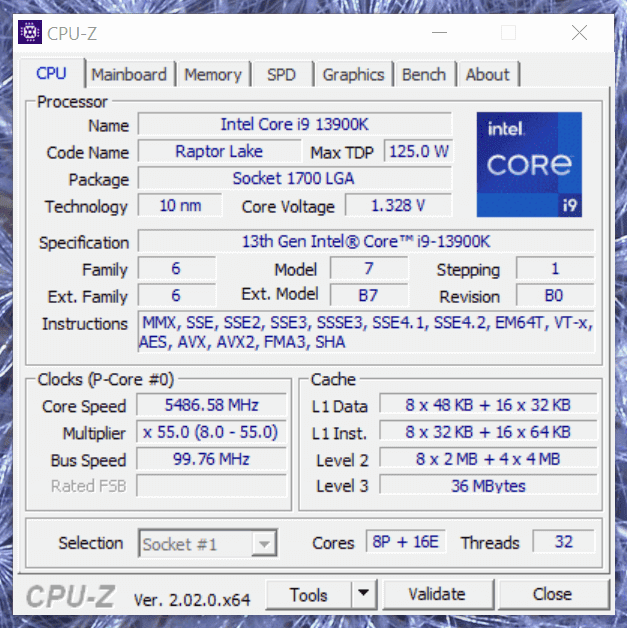The height and width of the screenshot is (628, 627).
Task: Click the processor Name field
Action: [294, 125]
